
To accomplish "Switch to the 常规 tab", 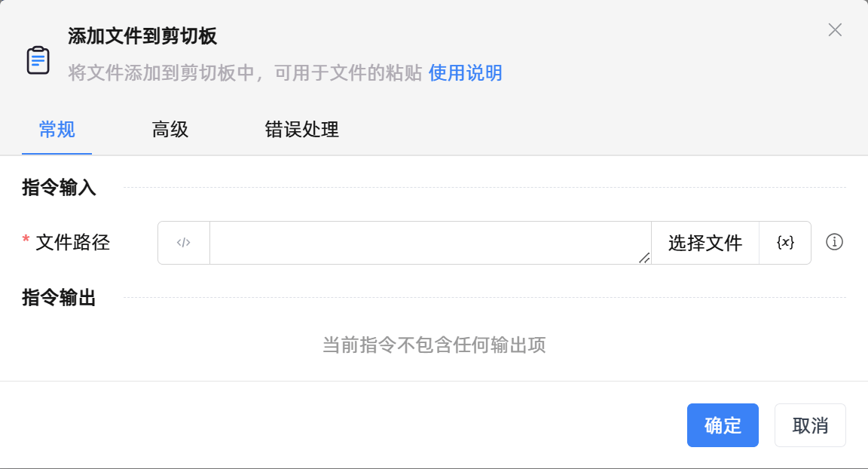I will click(x=57, y=130).
